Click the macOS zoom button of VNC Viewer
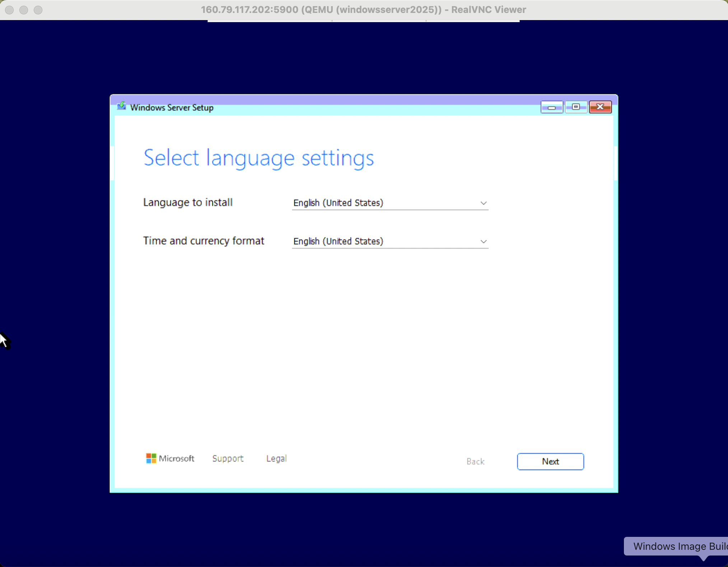Image resolution: width=728 pixels, height=567 pixels. [38, 10]
